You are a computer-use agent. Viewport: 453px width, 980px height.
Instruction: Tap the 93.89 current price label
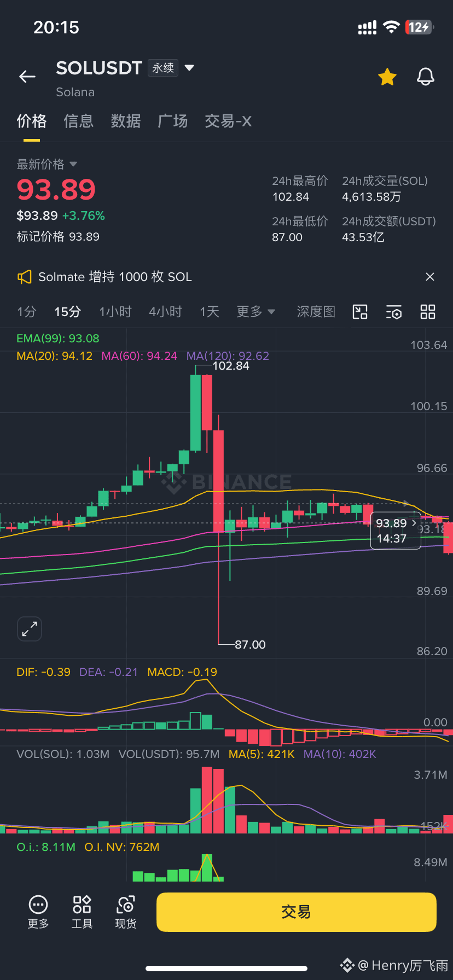pos(396,530)
